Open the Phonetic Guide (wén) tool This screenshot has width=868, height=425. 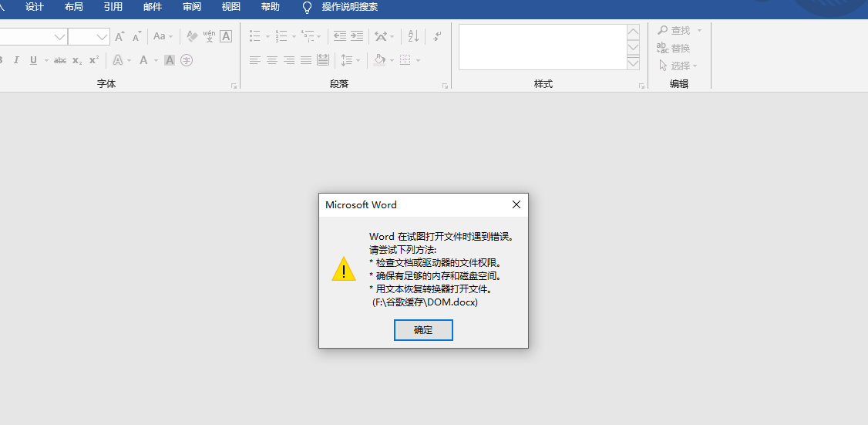pyautogui.click(x=209, y=36)
